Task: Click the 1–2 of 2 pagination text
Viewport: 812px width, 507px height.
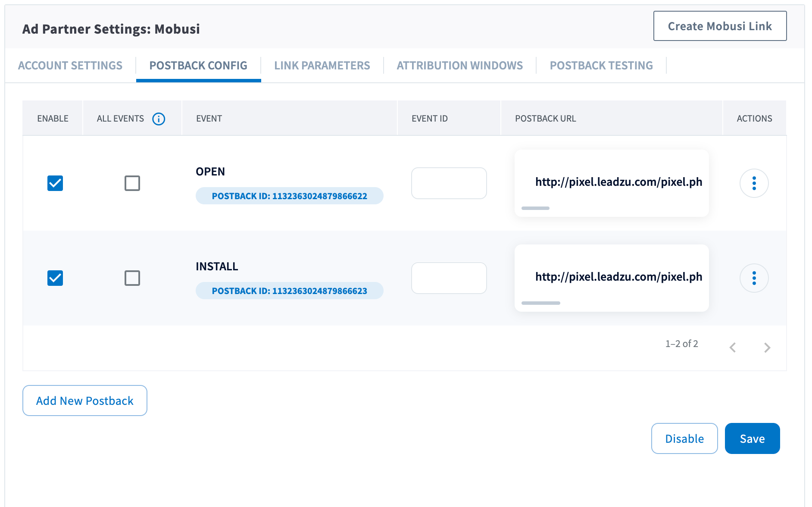Action: pyautogui.click(x=681, y=344)
